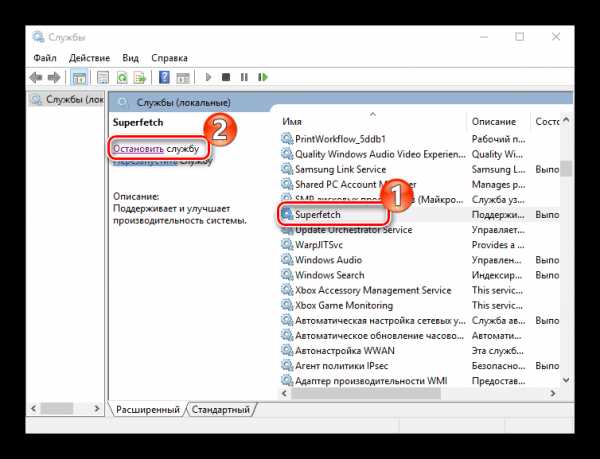
Task: Select Shared PC Account Manager service
Action: (x=355, y=184)
